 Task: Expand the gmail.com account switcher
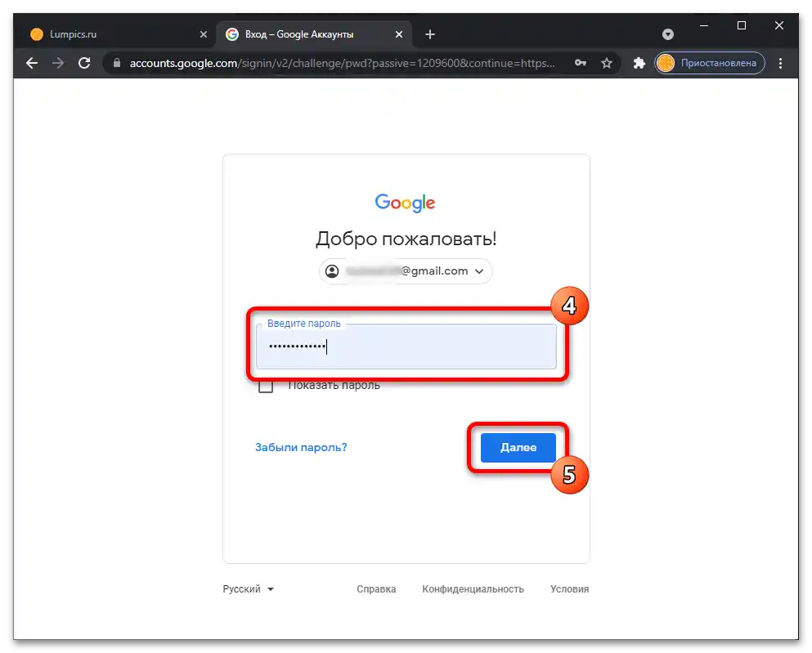tap(406, 271)
